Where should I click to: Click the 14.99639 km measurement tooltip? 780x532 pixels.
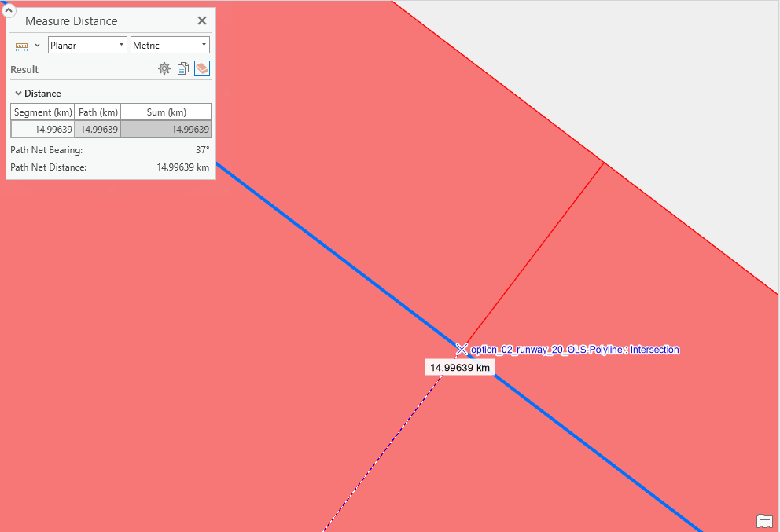pos(459,367)
